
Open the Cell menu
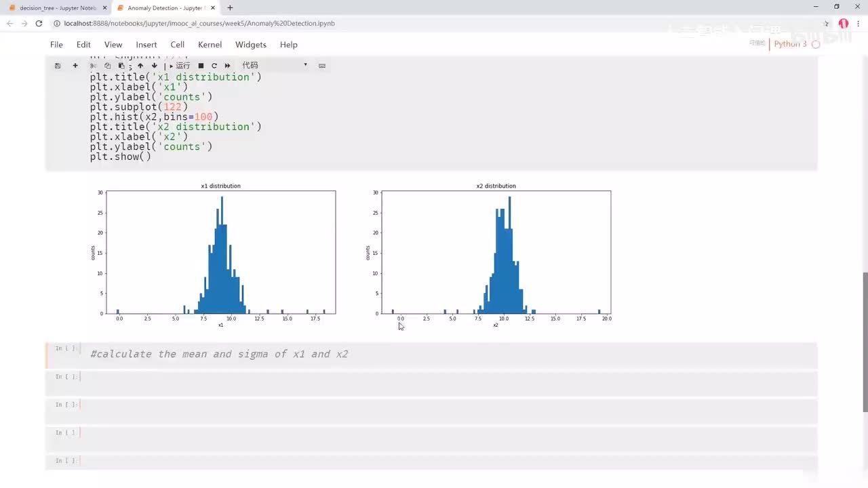(178, 45)
